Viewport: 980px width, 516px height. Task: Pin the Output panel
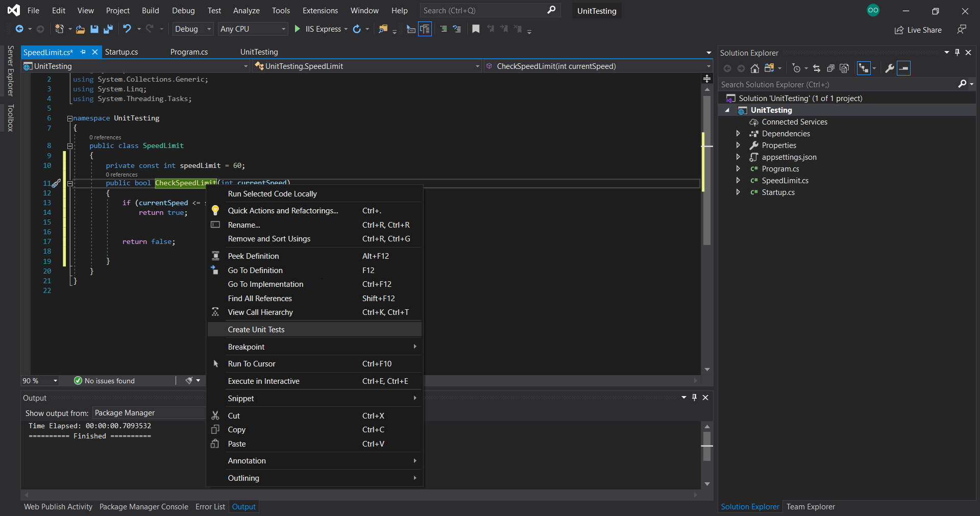click(694, 398)
